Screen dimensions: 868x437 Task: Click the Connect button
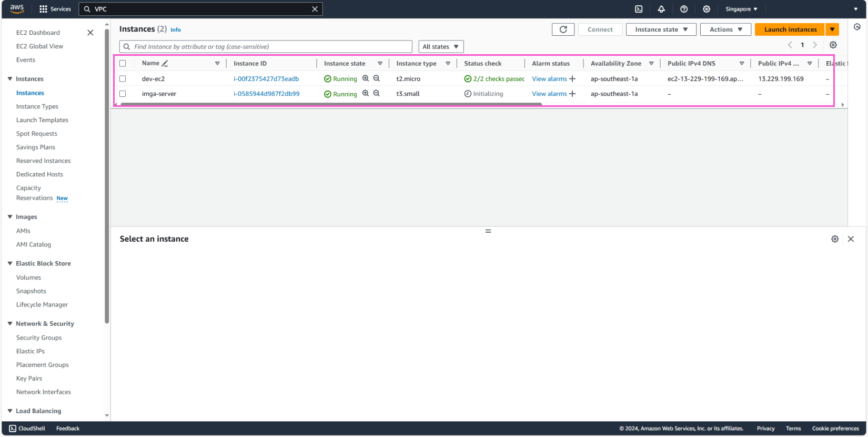click(x=600, y=29)
